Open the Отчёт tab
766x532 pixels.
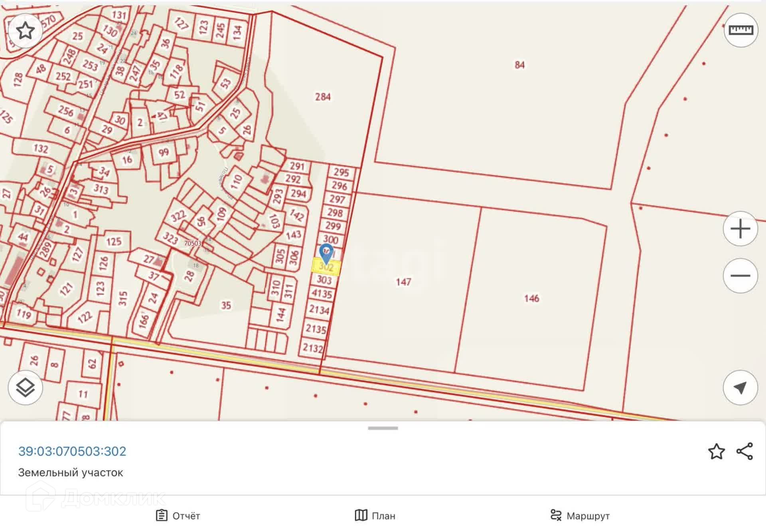[178, 516]
